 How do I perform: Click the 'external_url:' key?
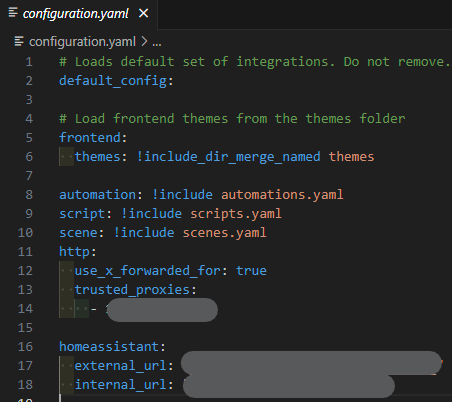click(x=124, y=366)
